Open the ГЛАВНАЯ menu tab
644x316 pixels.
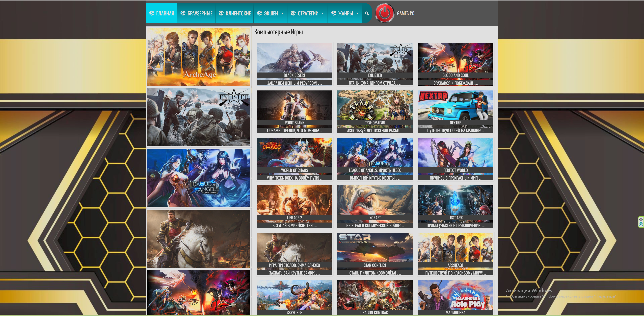162,13
